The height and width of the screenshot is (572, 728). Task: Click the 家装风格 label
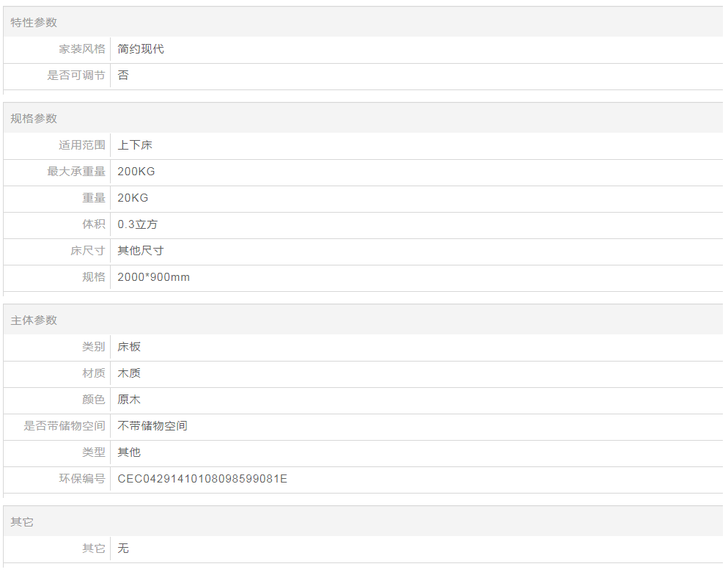(82, 48)
